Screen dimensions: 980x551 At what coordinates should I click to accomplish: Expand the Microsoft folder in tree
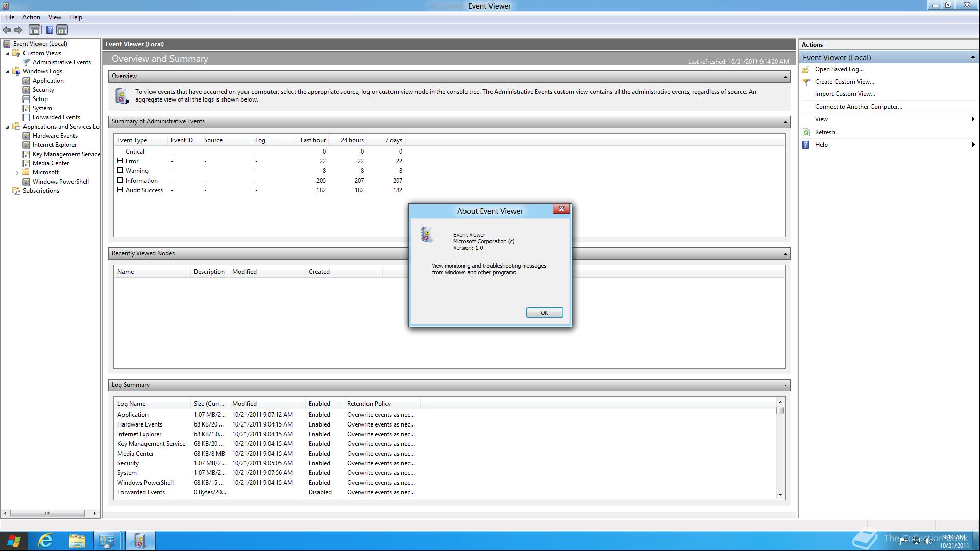[17, 172]
